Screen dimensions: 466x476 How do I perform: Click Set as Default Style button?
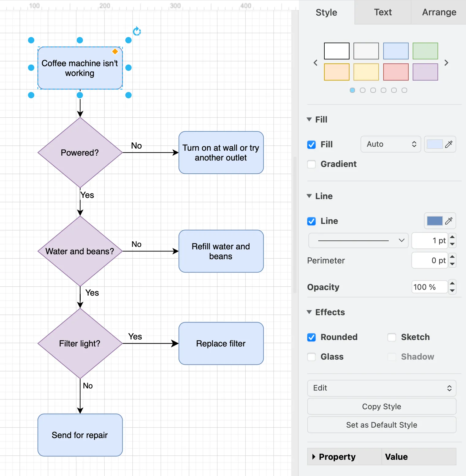point(382,425)
